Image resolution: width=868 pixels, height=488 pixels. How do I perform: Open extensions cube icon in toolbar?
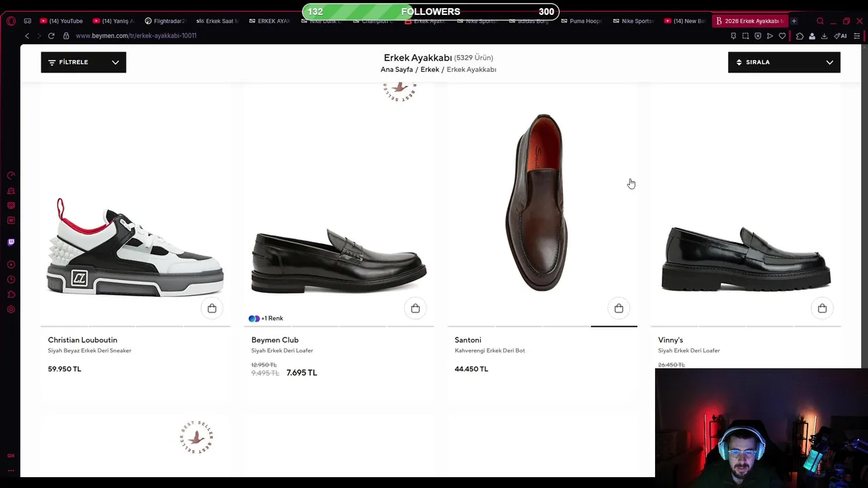pos(800,36)
